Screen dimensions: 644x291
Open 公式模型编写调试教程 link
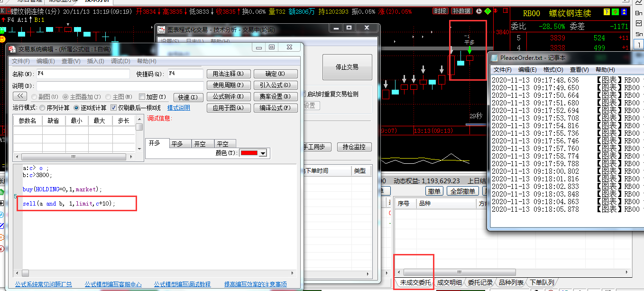click(182, 285)
